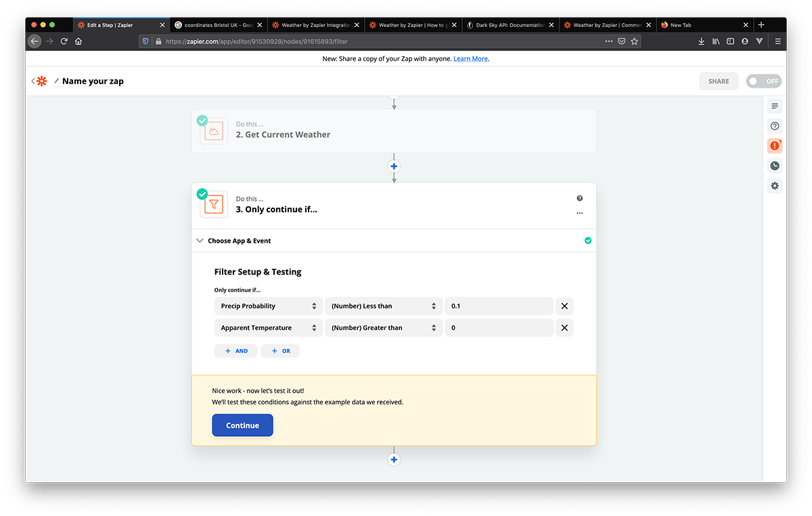Switch to Weather by Zapier Common tab
812x516 pixels.
607,25
